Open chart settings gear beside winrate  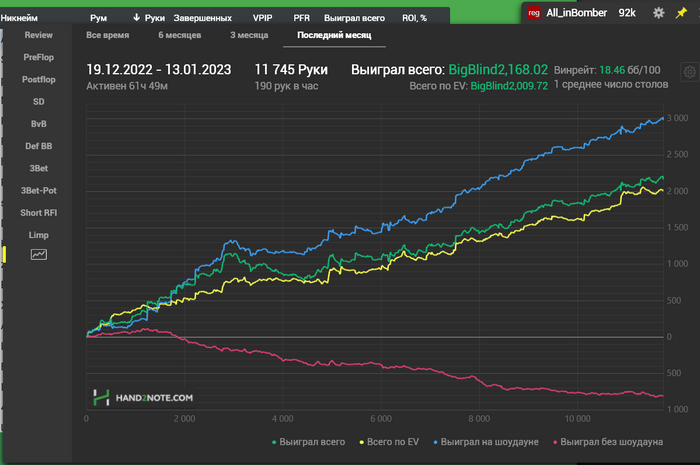tap(689, 71)
